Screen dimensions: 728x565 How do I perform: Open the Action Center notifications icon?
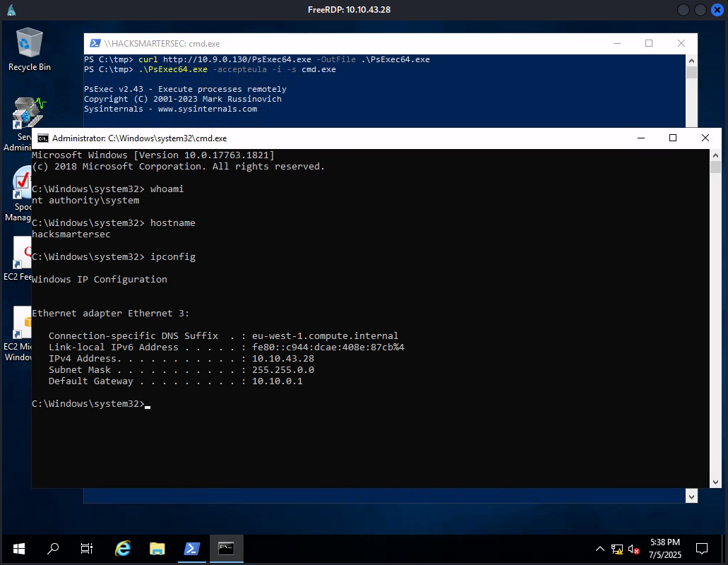point(702,549)
